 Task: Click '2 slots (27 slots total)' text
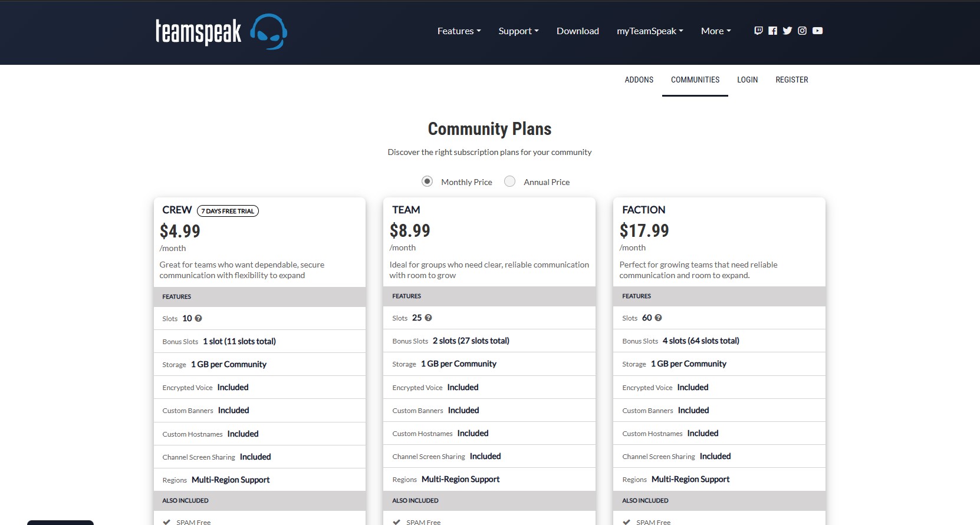[471, 341]
